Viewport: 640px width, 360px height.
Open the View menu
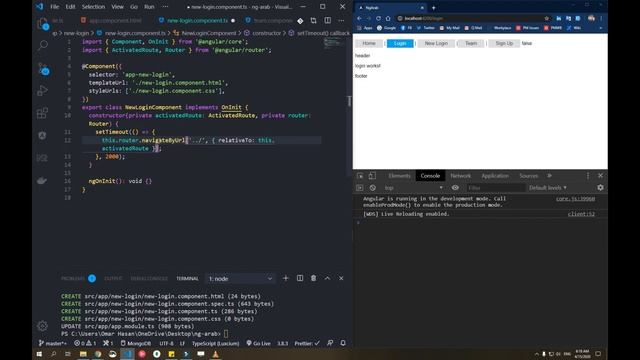point(118,7)
